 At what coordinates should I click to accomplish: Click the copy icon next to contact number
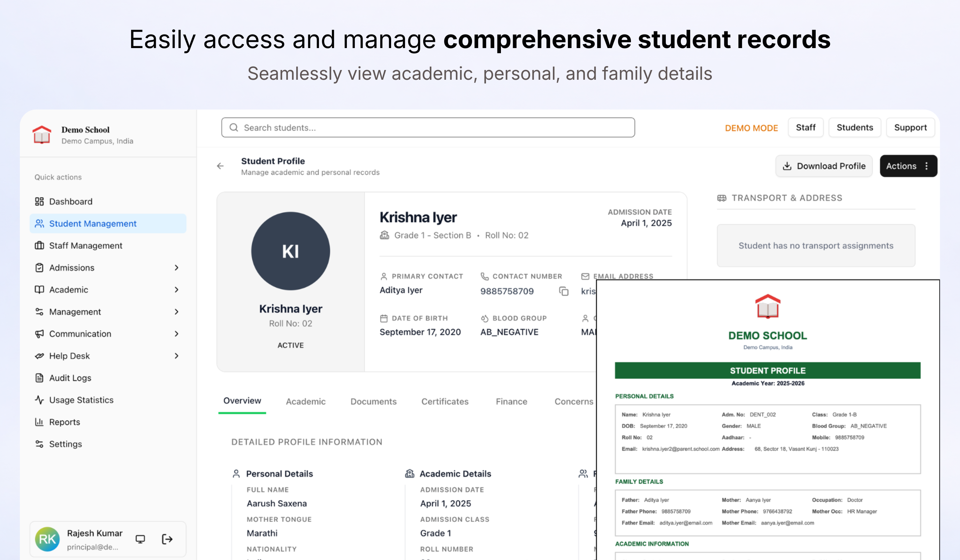tap(563, 291)
